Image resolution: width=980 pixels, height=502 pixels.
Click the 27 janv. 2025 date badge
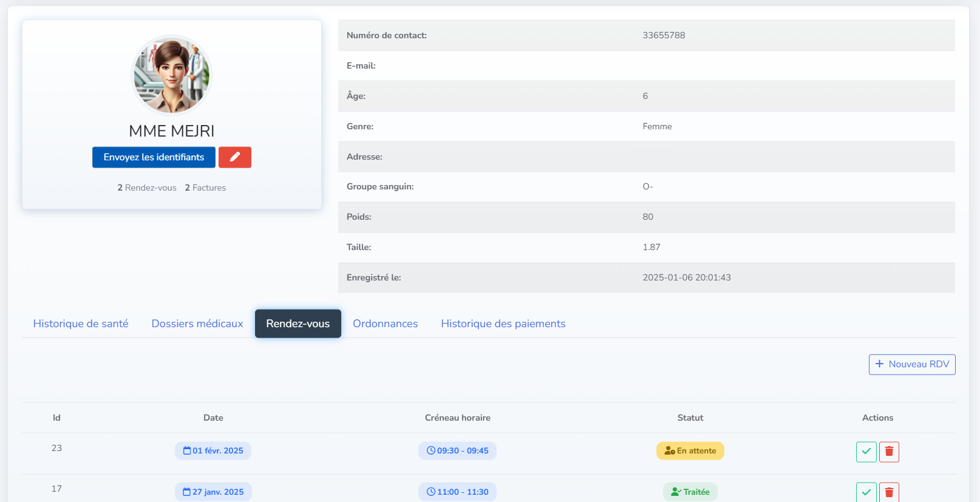pos(213,492)
